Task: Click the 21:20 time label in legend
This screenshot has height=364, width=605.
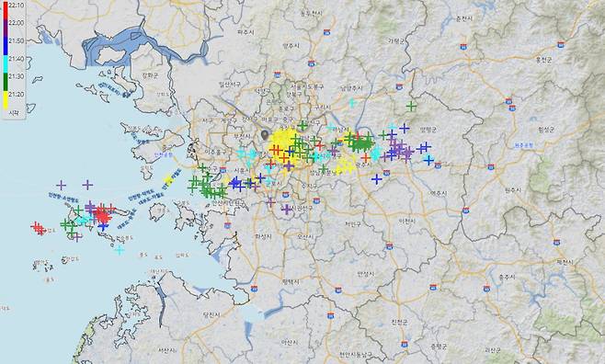Action: [x=17, y=94]
